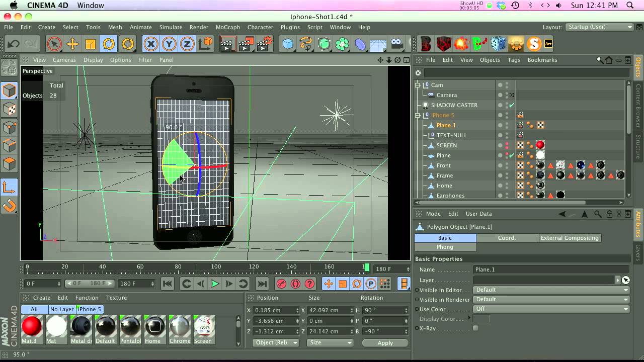
Task: Select the Scale tool
Action: point(91,44)
